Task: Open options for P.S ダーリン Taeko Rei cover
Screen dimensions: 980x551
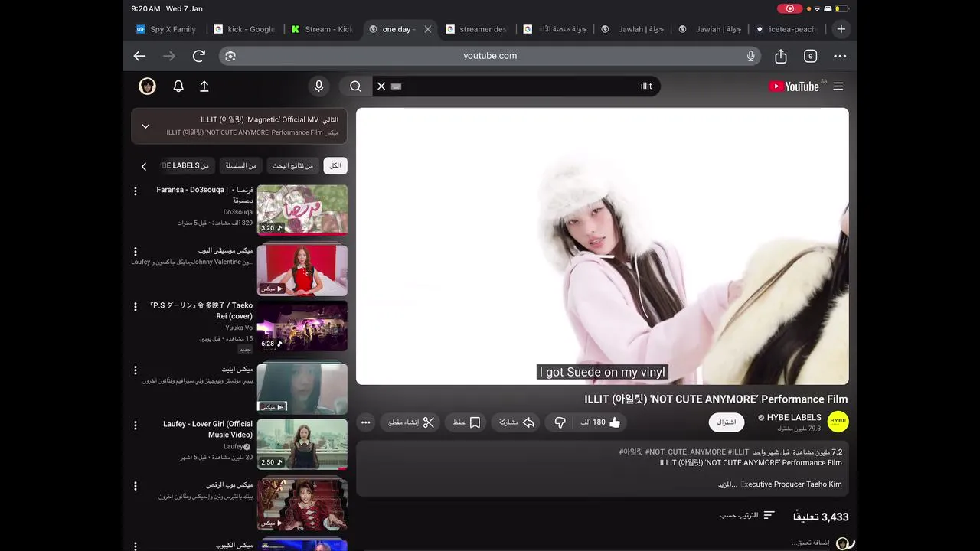Action: 136,307
